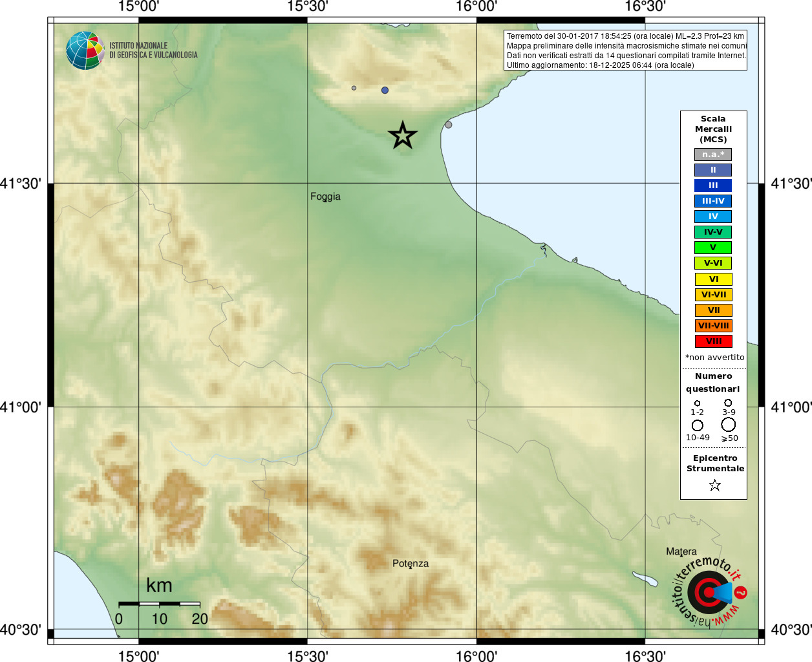The height and width of the screenshot is (662, 812).
Task: Select the intensity VII orange swatch
Action: 713,310
